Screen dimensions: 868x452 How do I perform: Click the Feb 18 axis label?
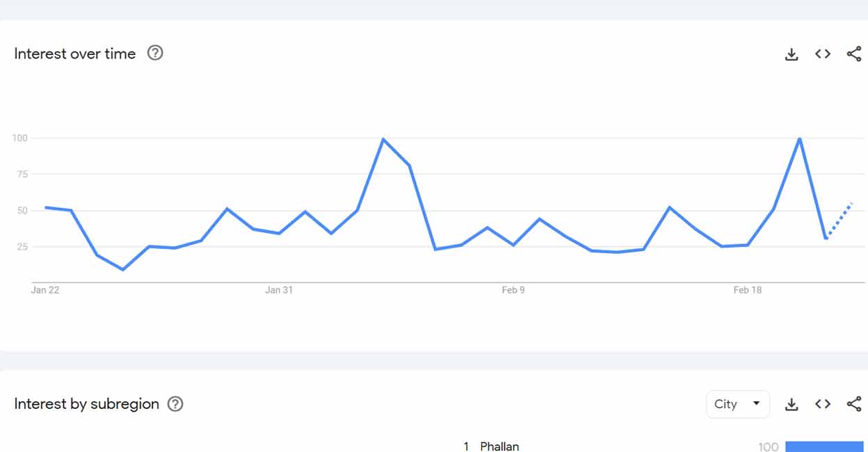point(748,290)
